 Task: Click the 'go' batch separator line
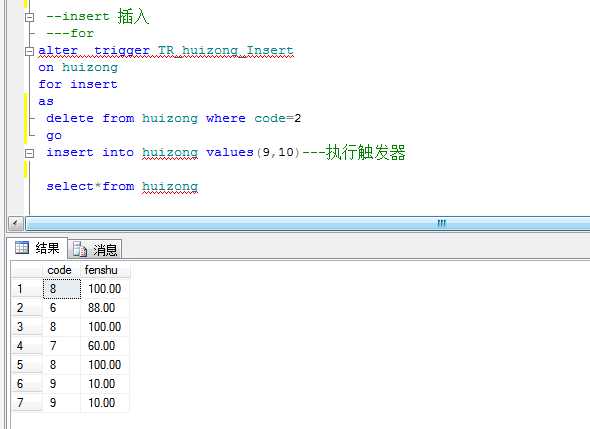pyautogui.click(x=54, y=136)
